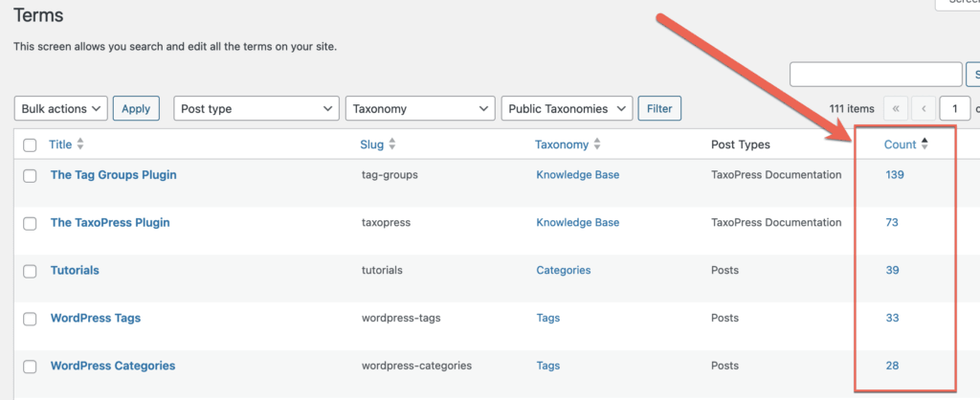Viewport: 980px width, 400px height.
Task: Click the Count column sort arrows
Action: point(924,144)
